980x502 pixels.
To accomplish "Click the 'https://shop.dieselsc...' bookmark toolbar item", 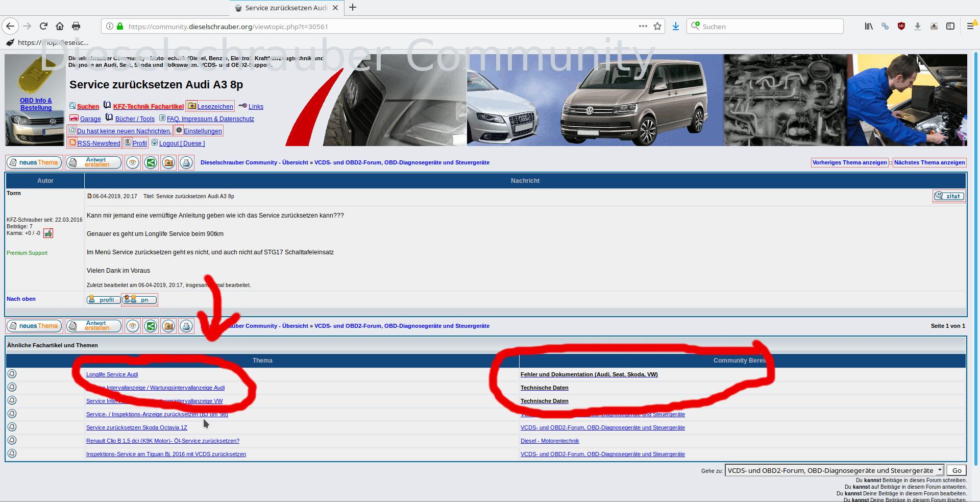I will tap(47, 42).
